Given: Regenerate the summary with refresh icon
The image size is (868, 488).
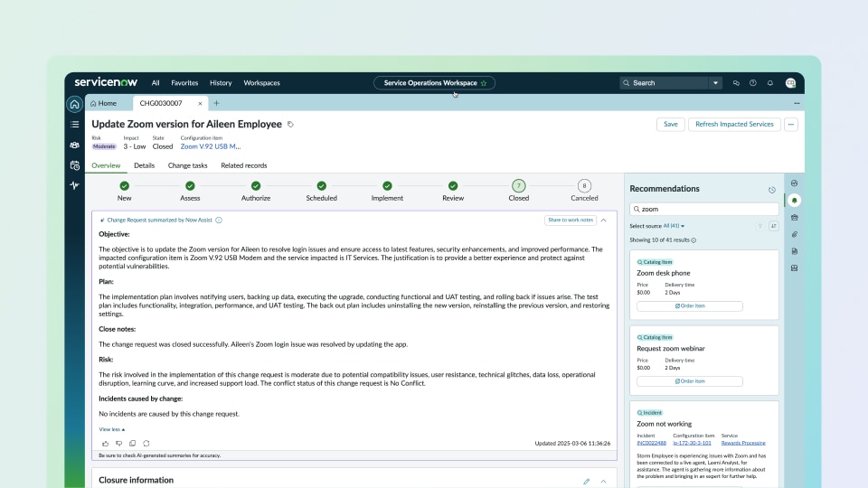Looking at the screenshot, I should 146,443.
